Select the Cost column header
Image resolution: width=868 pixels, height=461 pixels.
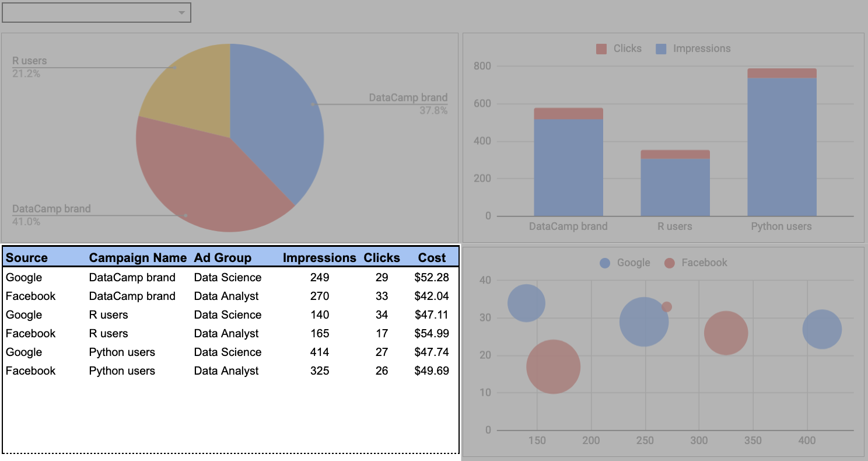click(x=432, y=258)
